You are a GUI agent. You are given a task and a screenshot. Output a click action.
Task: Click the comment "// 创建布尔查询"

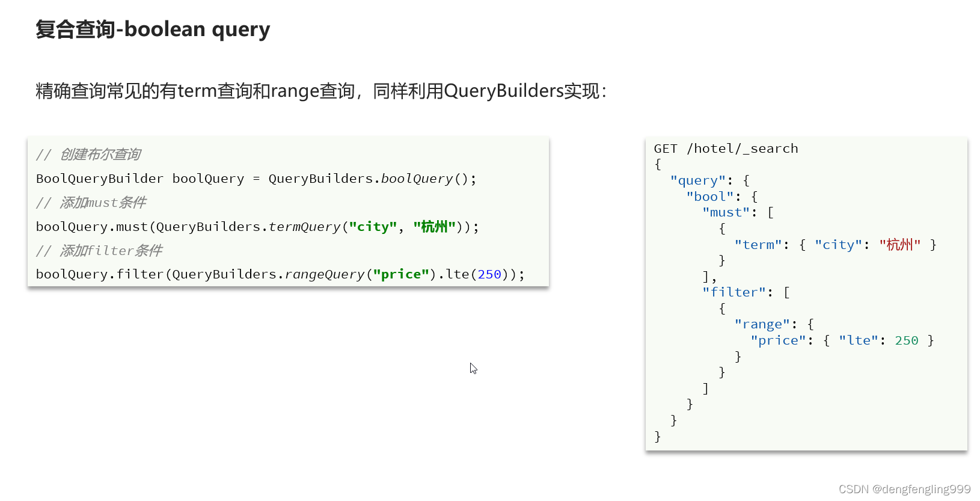point(88,155)
